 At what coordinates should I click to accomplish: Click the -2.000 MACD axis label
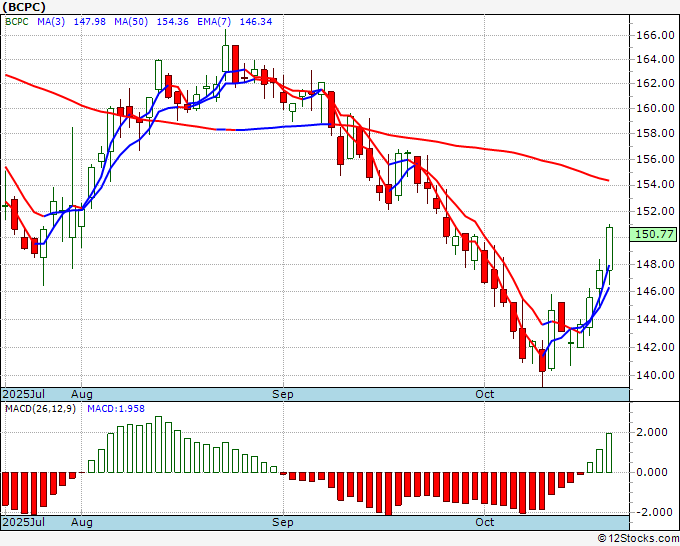tap(652, 512)
